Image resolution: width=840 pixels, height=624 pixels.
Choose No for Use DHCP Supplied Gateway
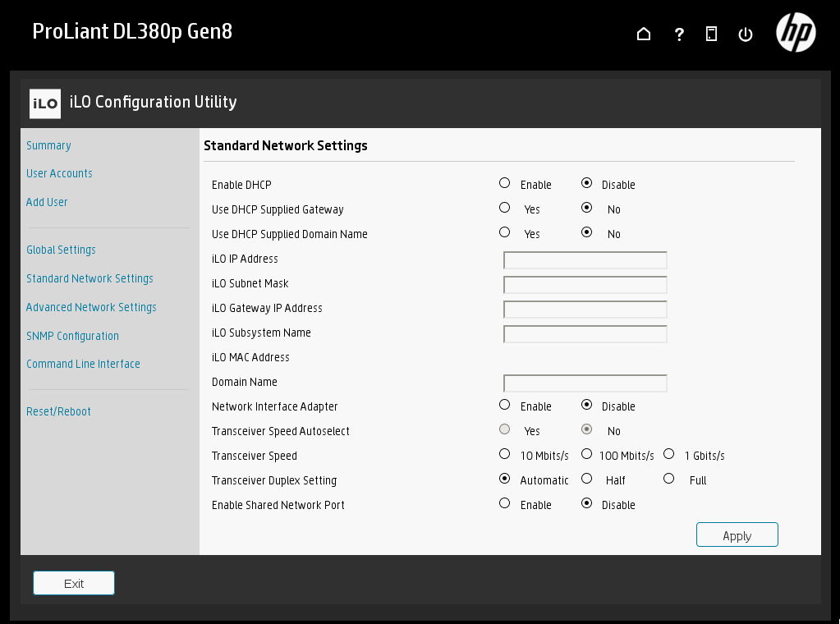(x=586, y=208)
